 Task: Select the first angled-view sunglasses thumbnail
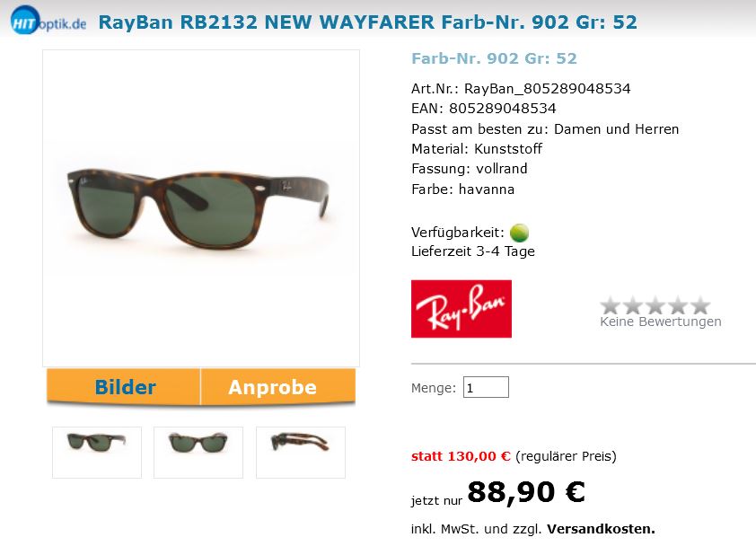97,453
